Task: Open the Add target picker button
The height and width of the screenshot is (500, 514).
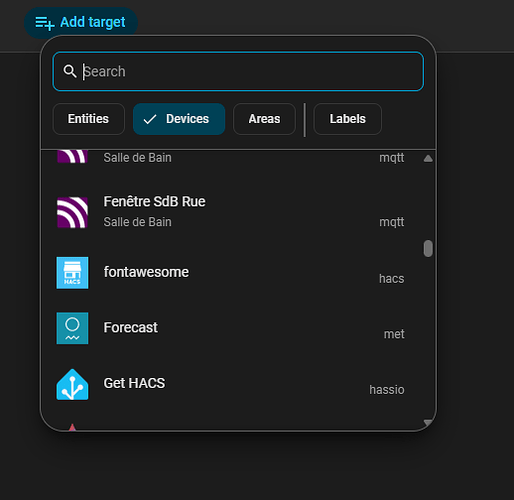Action: [x=81, y=23]
